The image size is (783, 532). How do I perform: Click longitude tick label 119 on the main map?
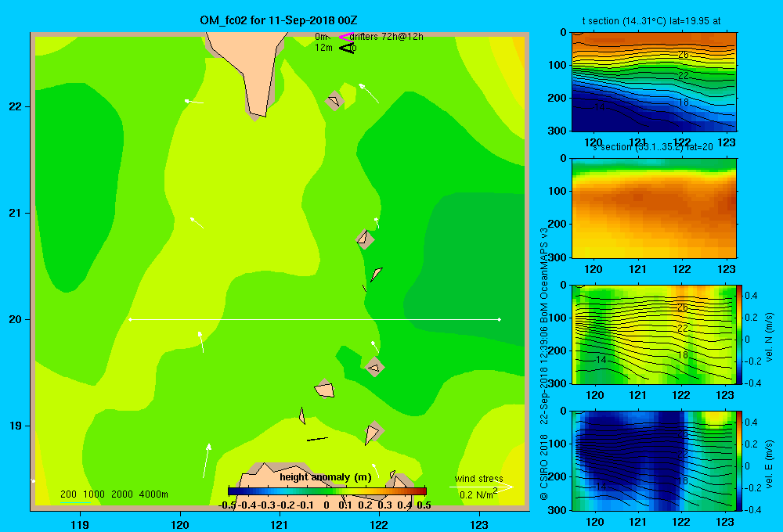tap(80, 524)
